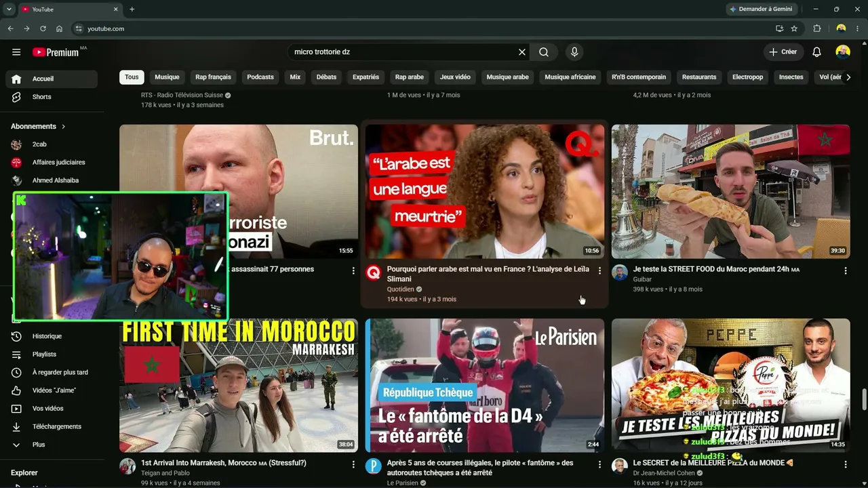868x488 pixels.
Task: Open Historique from the sidebar
Action: 52,336
